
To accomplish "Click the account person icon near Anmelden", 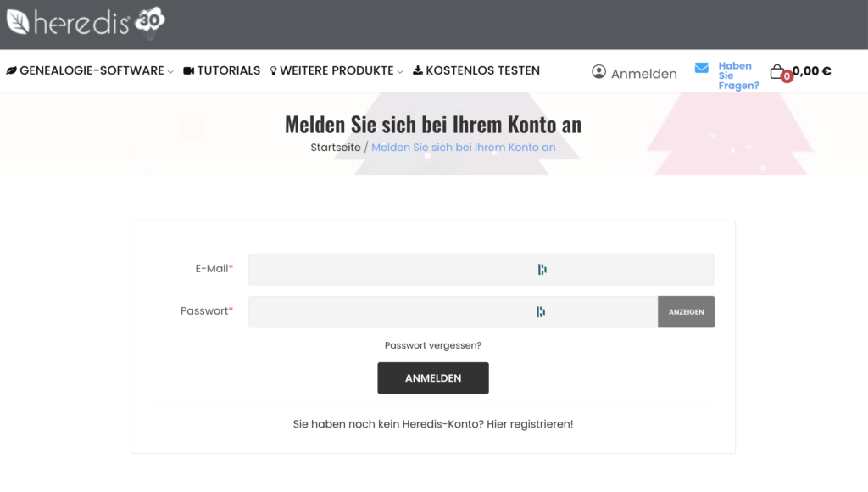I will click(598, 72).
